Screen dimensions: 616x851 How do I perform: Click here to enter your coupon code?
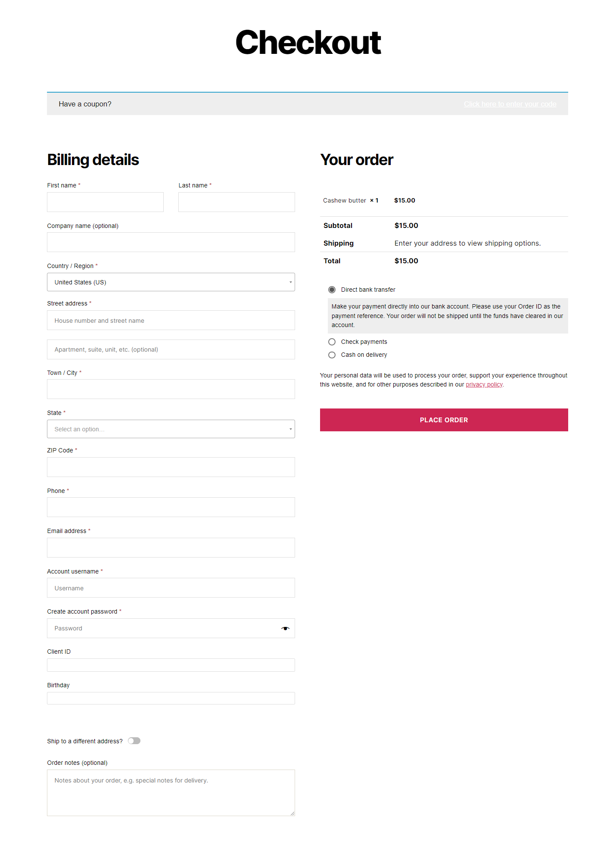[x=510, y=104]
